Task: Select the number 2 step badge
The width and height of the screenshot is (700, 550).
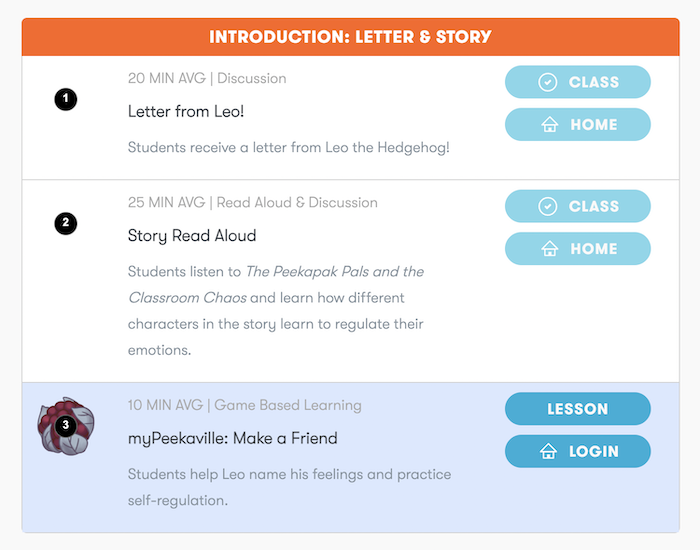Action: tap(66, 223)
